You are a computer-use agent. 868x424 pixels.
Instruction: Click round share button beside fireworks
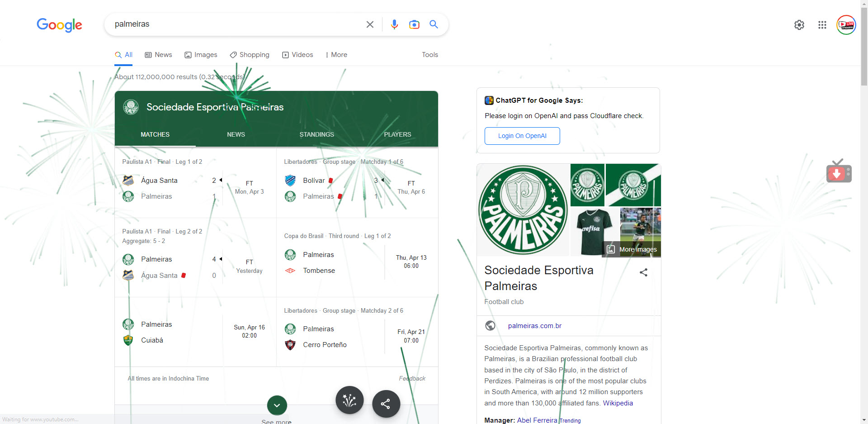(x=386, y=404)
